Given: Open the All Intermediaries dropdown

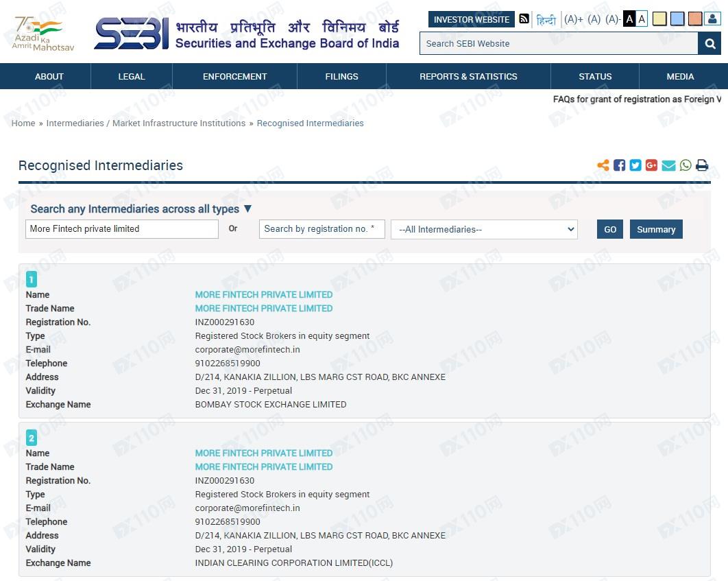Looking at the screenshot, I should 484,229.
